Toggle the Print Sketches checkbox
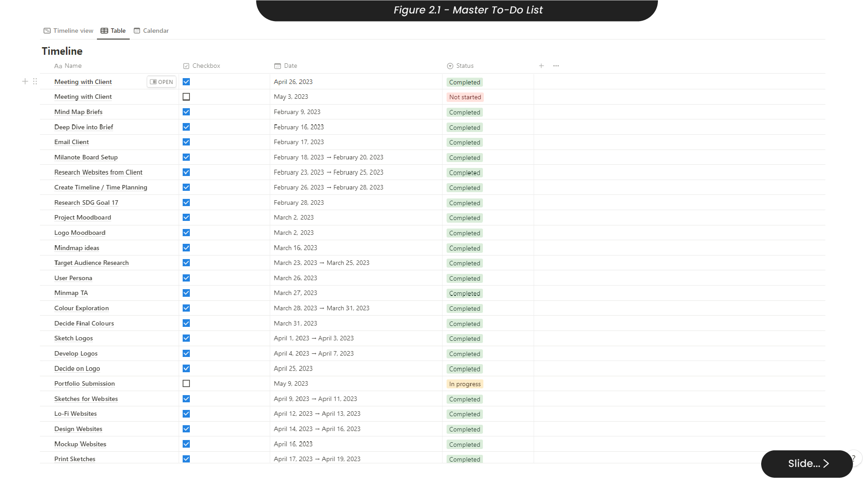 (x=186, y=459)
